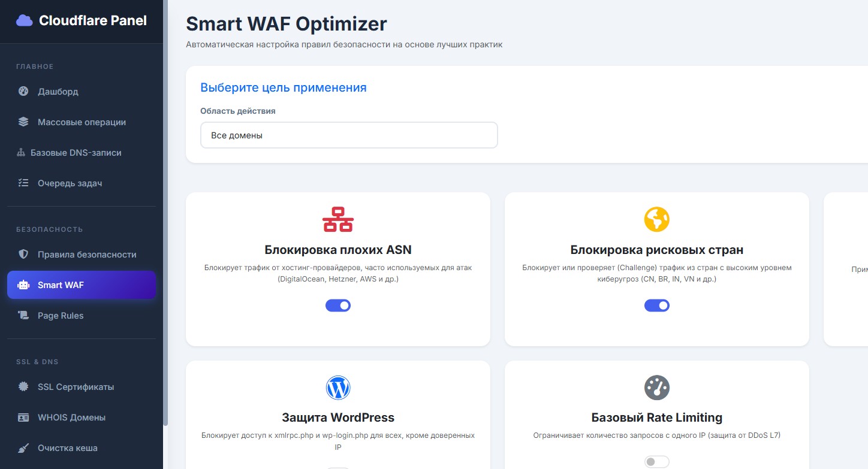Turn off the Блокировка рисковых стран toggle
This screenshot has width=868, height=469.
tap(657, 305)
